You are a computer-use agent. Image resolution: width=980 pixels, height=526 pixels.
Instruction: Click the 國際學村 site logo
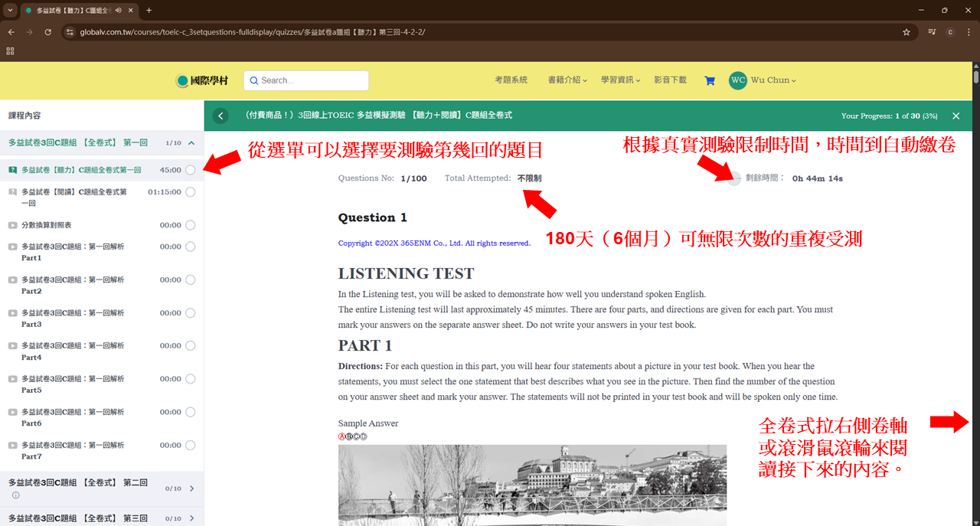click(204, 80)
